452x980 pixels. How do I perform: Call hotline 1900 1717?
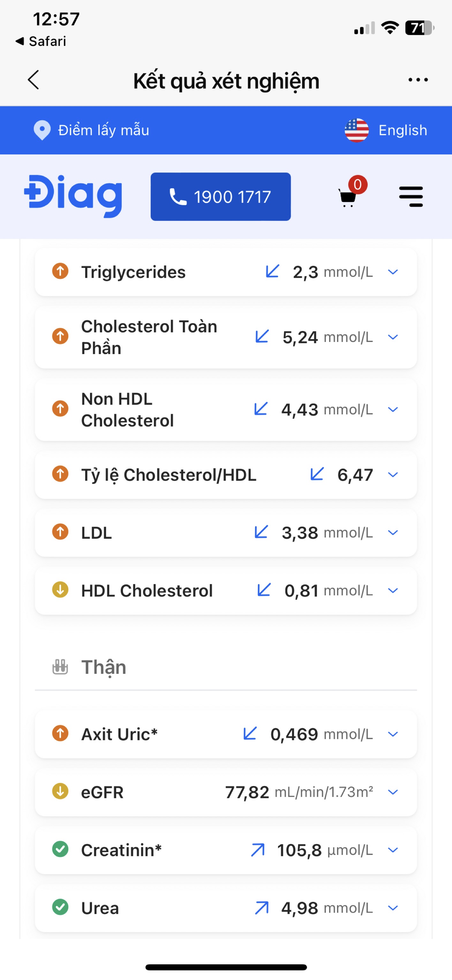(x=221, y=197)
